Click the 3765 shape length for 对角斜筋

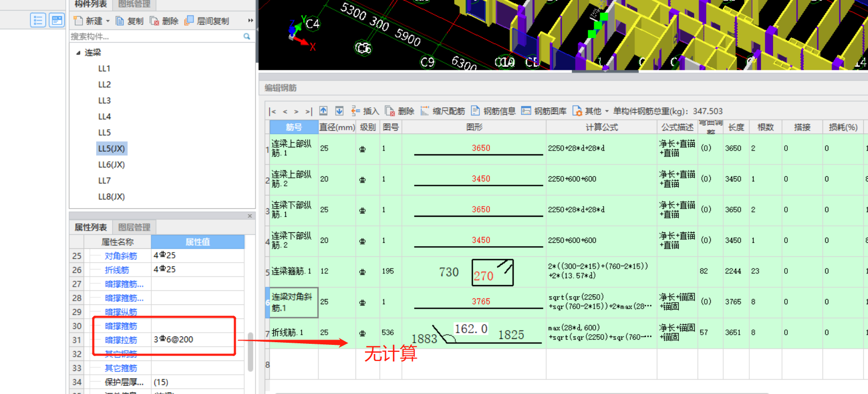[x=481, y=302]
